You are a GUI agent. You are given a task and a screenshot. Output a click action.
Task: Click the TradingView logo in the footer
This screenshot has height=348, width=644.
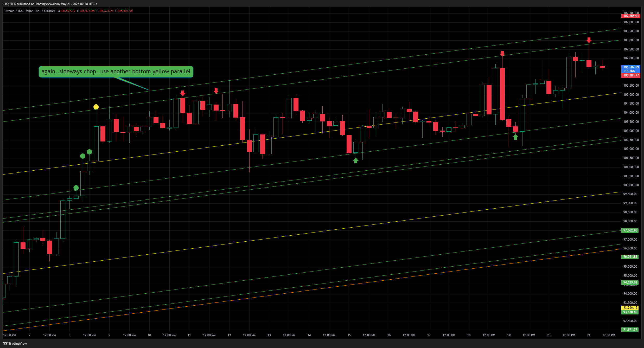point(15,343)
